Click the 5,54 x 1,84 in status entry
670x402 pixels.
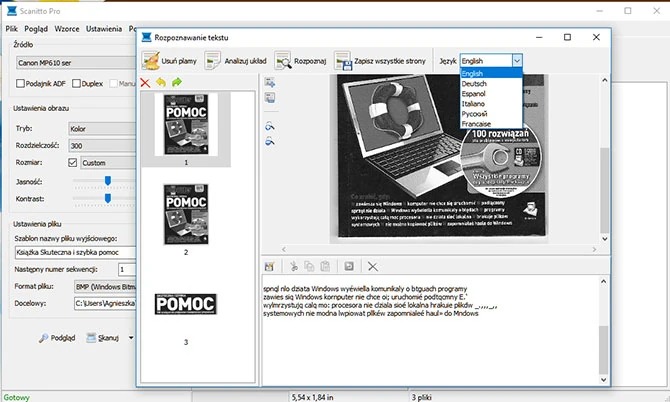pos(312,397)
